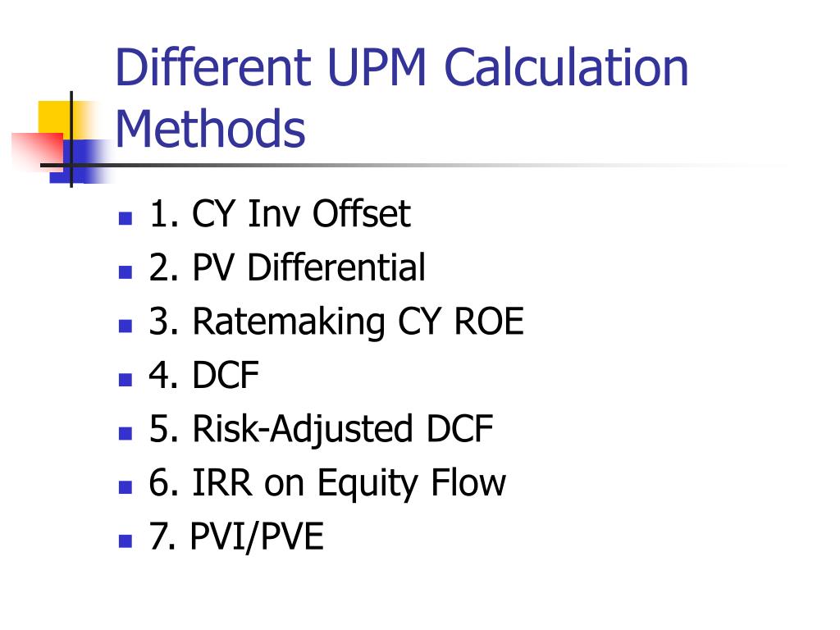Image resolution: width=840 pixels, height=630 pixels.
Task: Select the '1. CY Inv Offset' text
Action: (281, 214)
